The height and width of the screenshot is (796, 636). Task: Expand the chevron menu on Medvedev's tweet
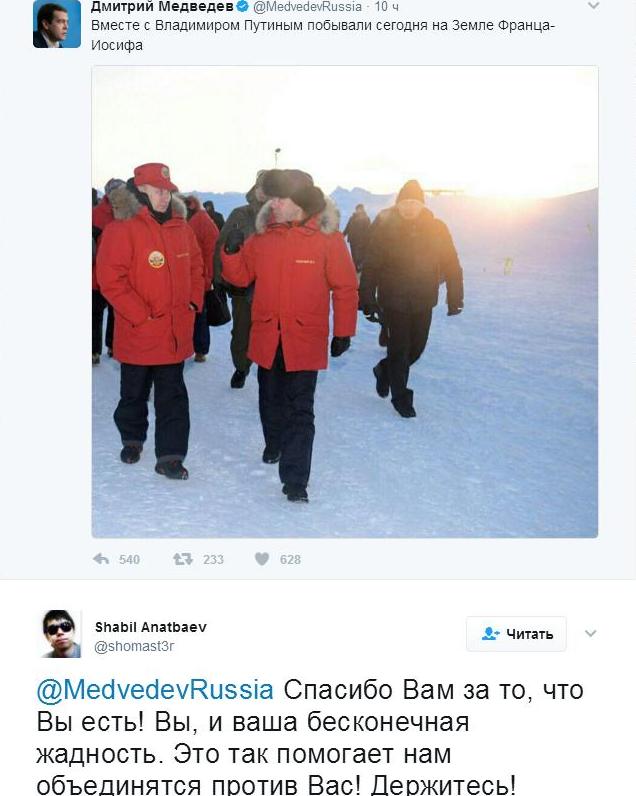(593, 6)
